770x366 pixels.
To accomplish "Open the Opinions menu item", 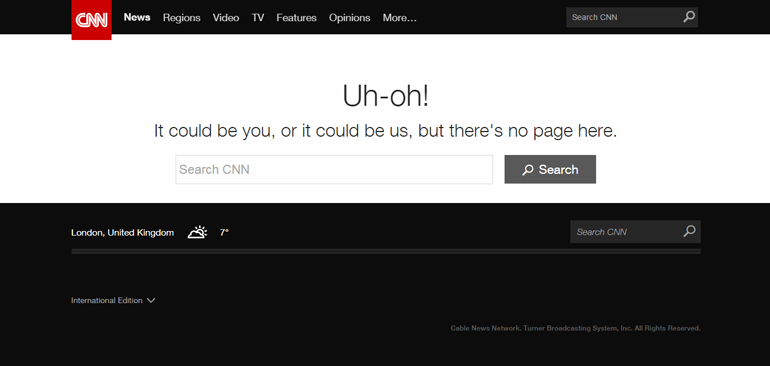I will (350, 18).
